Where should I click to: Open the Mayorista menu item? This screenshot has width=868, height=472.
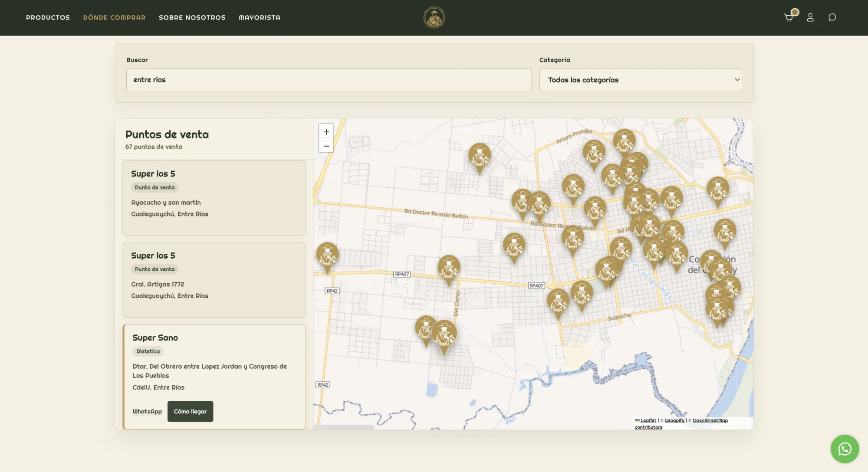coord(260,18)
